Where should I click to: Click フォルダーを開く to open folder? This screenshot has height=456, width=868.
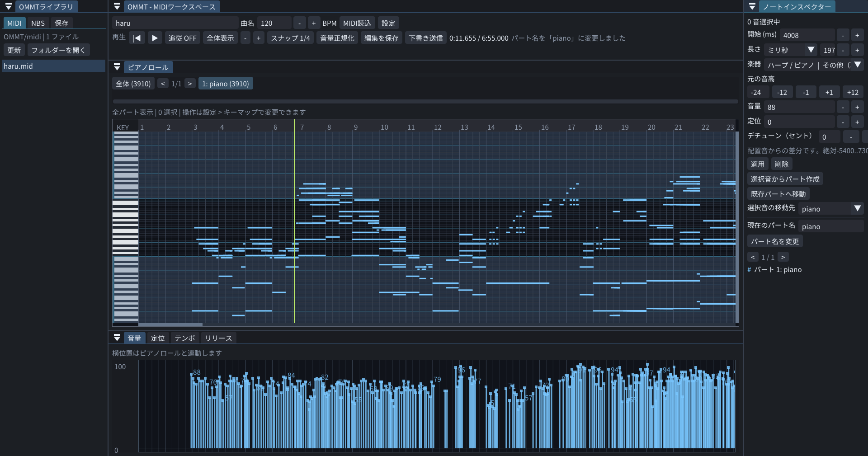pyautogui.click(x=58, y=50)
